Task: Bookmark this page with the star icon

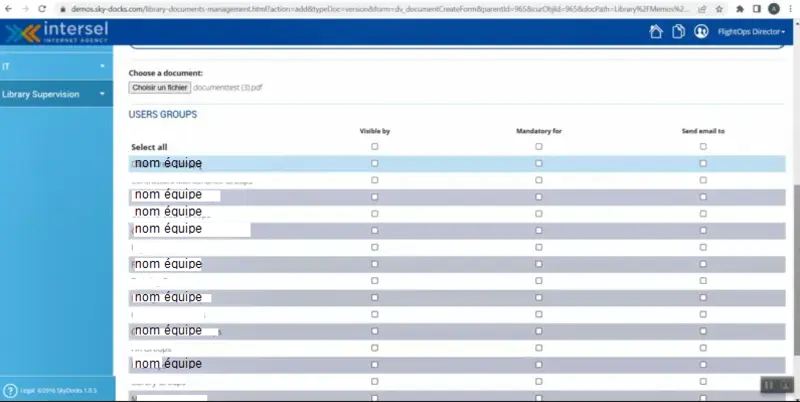Action: coord(719,9)
